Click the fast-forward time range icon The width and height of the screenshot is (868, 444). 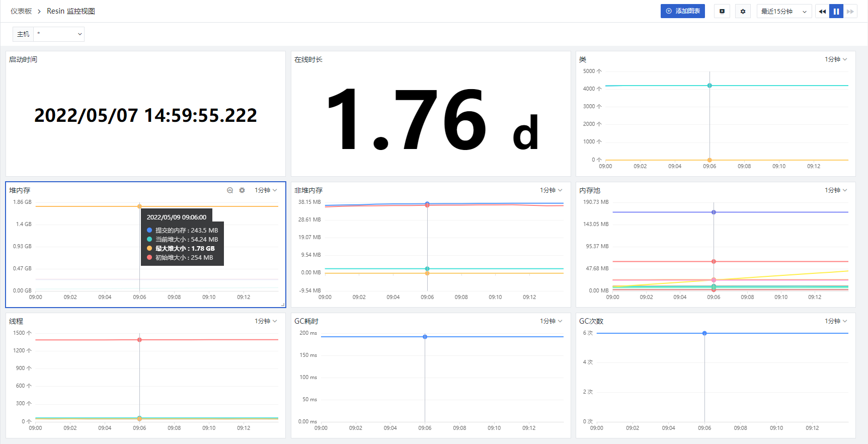pos(850,11)
